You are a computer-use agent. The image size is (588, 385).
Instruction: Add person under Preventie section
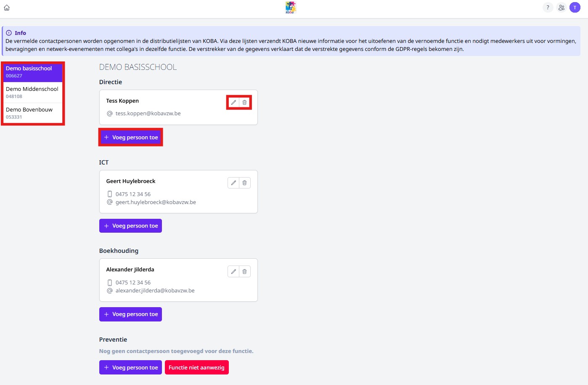(x=130, y=368)
